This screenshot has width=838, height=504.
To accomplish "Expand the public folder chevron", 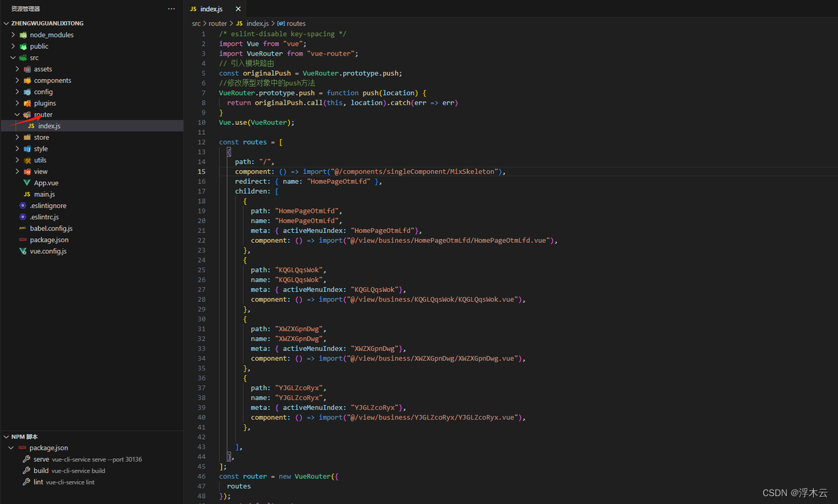I will (x=13, y=46).
